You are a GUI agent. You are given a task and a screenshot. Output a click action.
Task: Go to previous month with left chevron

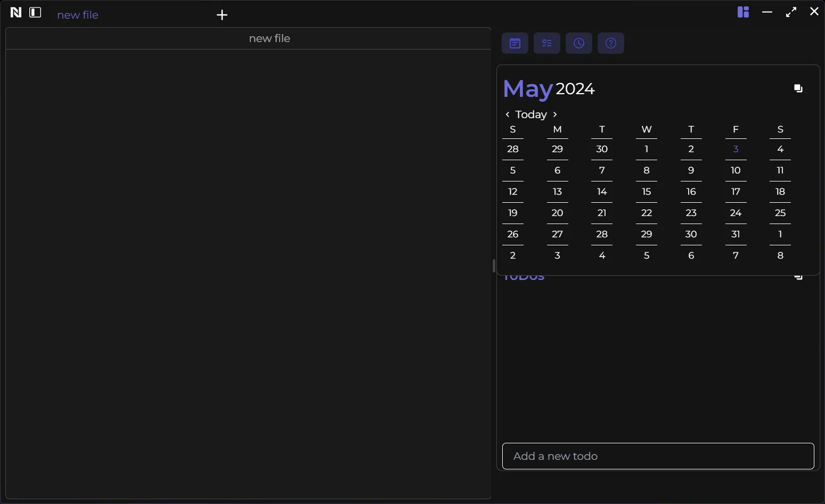508,114
